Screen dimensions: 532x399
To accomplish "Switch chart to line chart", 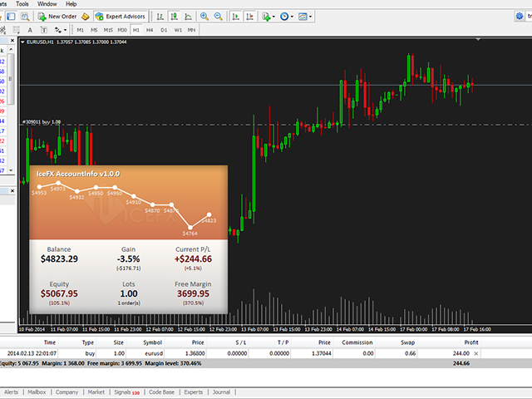I will pyautogui.click(x=189, y=17).
